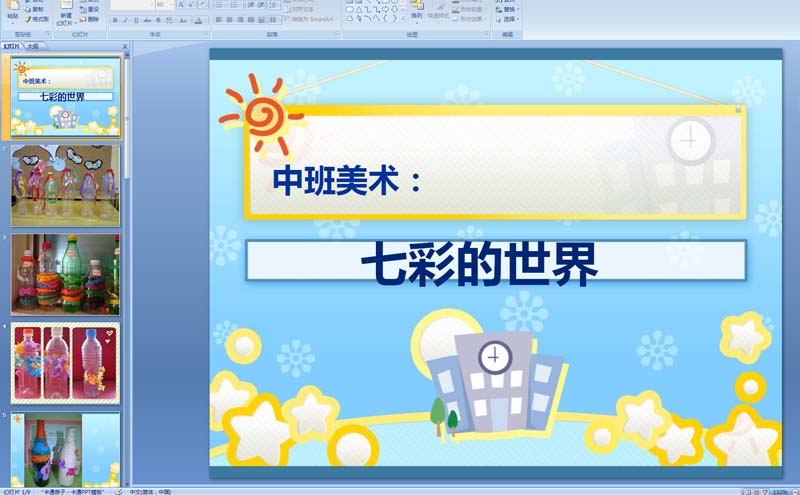Click the 七彩的世界 title text box

point(495,261)
